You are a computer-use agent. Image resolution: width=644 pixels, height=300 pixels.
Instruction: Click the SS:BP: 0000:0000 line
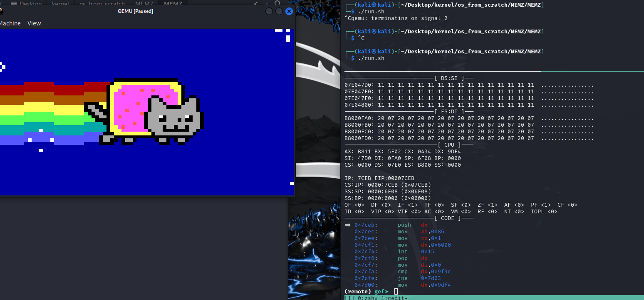(388, 198)
